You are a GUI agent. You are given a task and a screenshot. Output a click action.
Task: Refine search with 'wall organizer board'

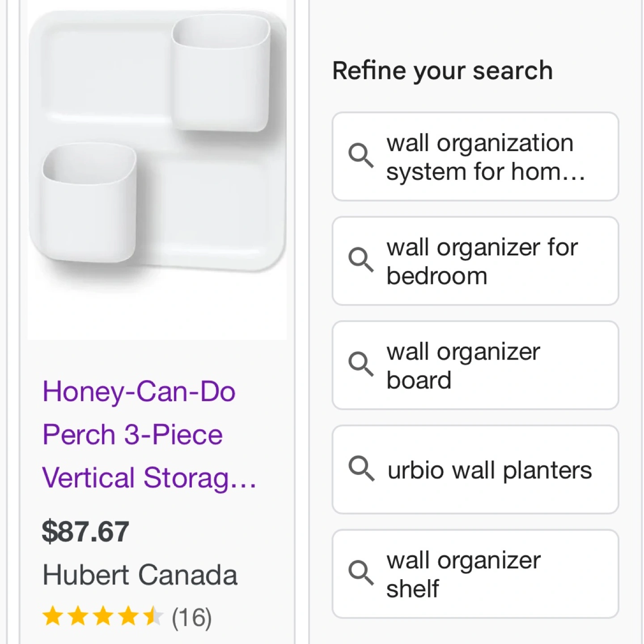[x=463, y=365]
